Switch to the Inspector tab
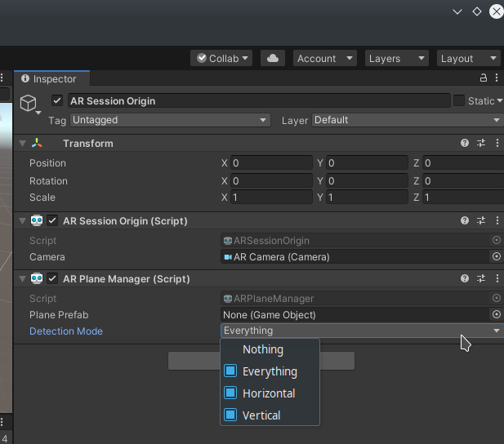The width and height of the screenshot is (504, 444). click(x=51, y=78)
